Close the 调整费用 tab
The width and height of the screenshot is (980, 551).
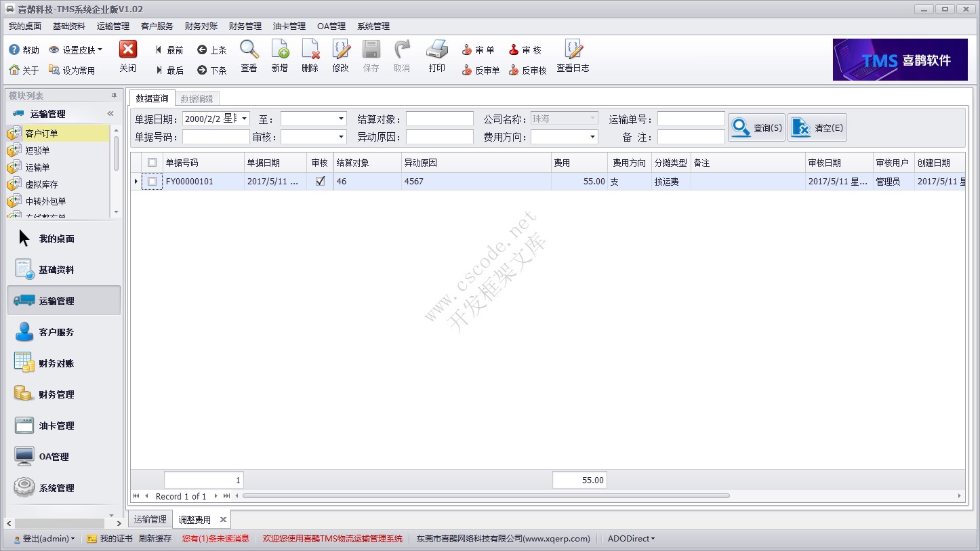pos(223,520)
